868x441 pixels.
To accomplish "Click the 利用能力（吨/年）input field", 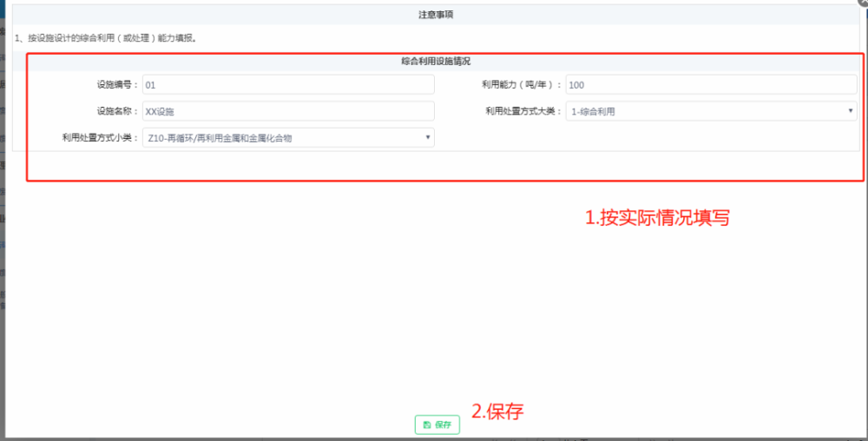I will pos(712,85).
